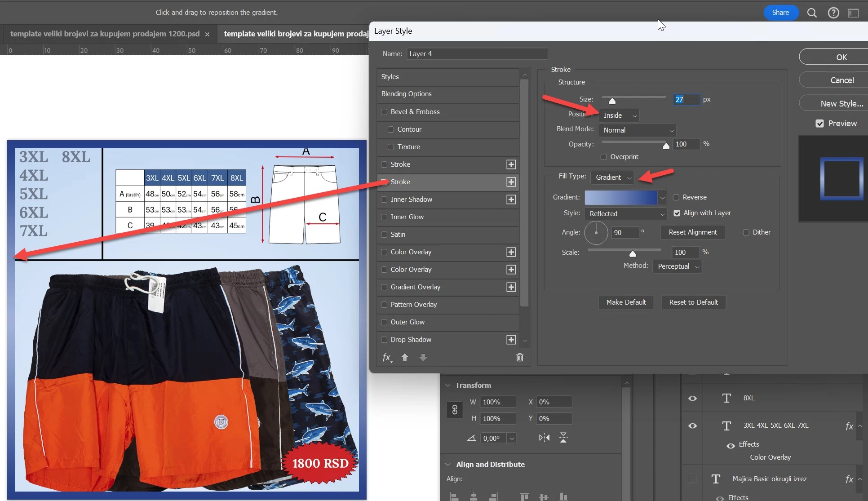The image size is (868, 501).
Task: Click the blue gradient swatch preview
Action: click(620, 197)
